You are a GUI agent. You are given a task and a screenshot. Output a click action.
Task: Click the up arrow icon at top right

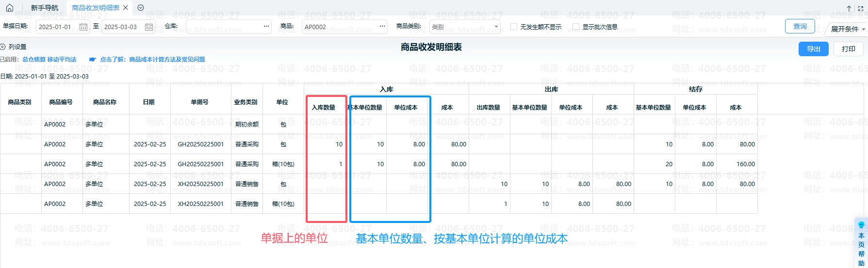pyautogui.click(x=849, y=8)
